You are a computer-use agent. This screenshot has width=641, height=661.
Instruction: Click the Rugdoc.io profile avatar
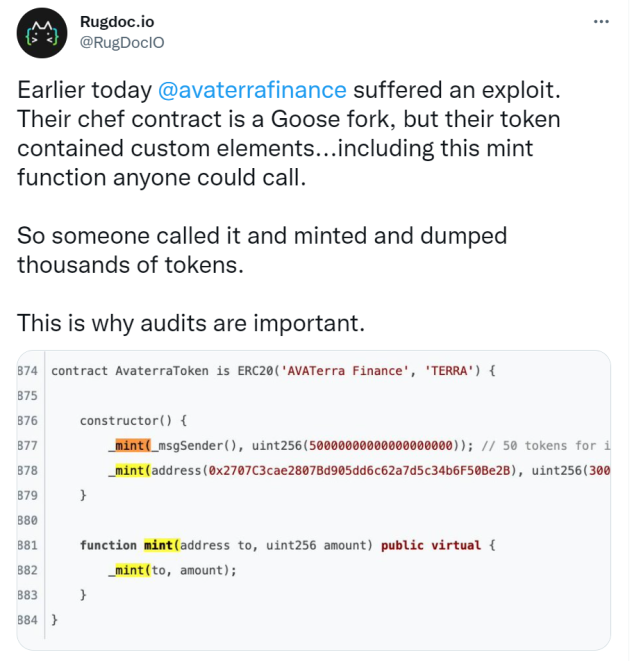(x=42, y=31)
